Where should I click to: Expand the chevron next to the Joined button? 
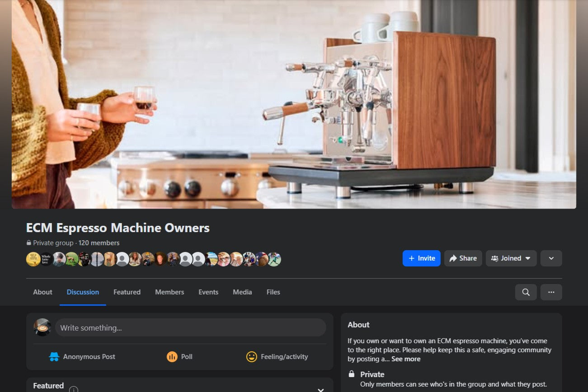tap(550, 258)
